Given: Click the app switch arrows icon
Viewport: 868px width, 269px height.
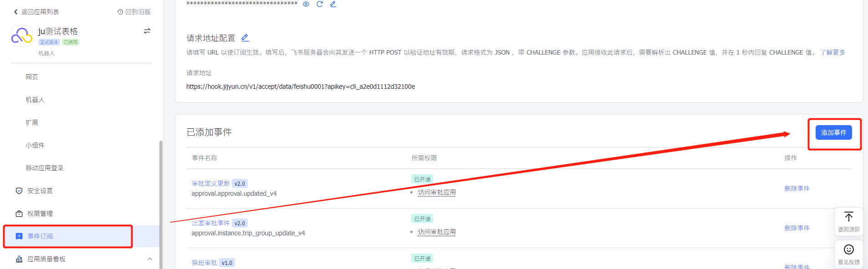Looking at the screenshot, I should (x=147, y=31).
